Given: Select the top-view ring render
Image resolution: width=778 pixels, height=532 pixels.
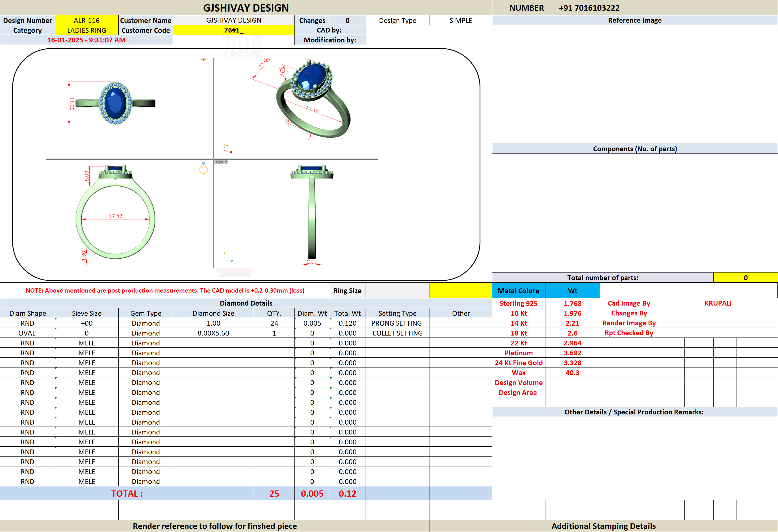Looking at the screenshot, I should tap(116, 103).
